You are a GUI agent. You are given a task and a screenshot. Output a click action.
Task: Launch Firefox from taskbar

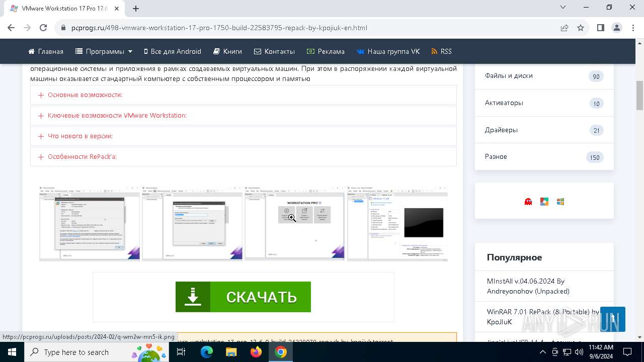pos(256,352)
